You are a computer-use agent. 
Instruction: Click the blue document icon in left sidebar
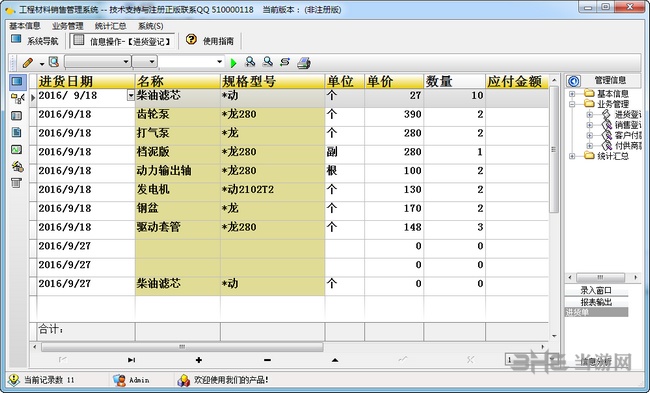pos(17,132)
